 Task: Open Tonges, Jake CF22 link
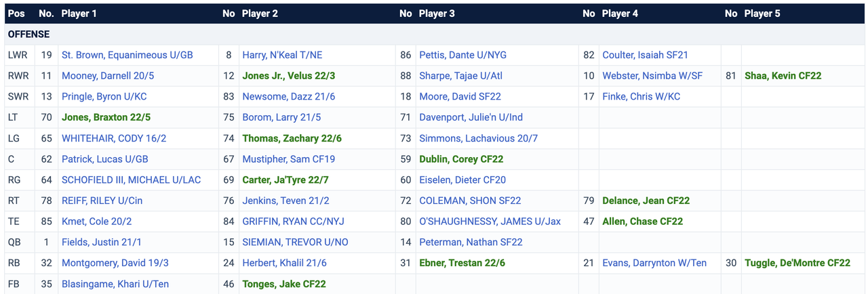coord(284,284)
